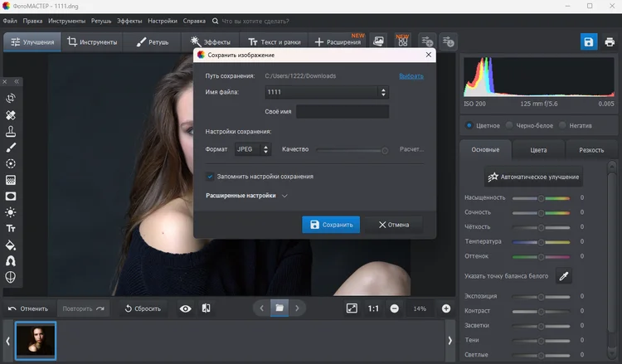Toggle original view eye icon
622x364 pixels.
(185, 308)
